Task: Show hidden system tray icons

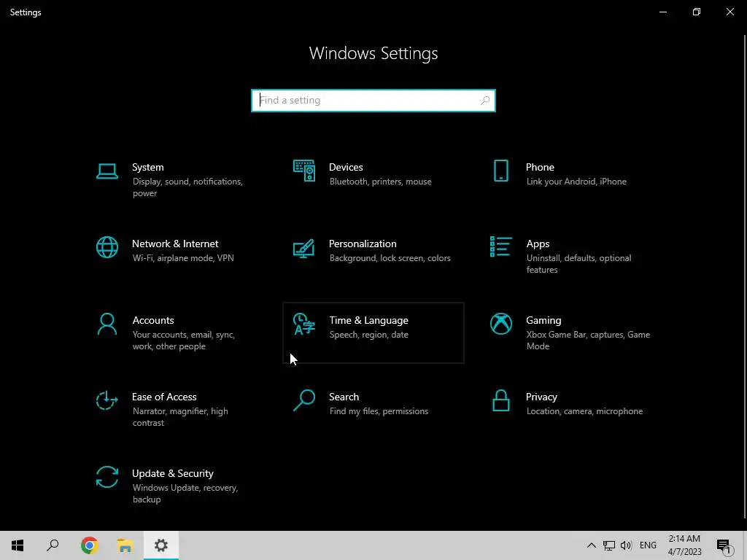Action: (x=591, y=545)
